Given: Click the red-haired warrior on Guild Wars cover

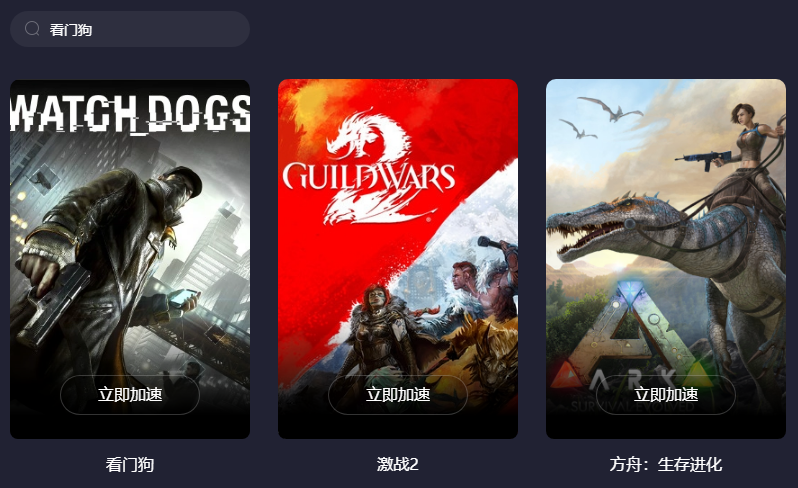Looking at the screenshot, I should coord(379,326).
